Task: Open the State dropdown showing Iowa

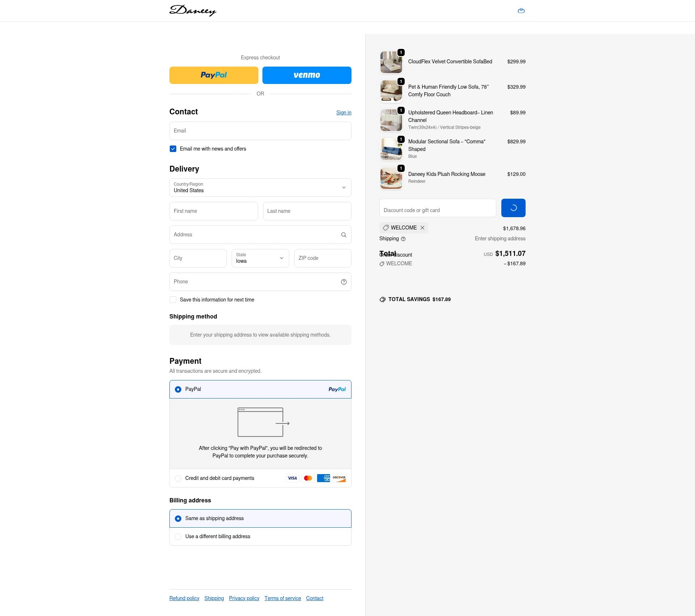Action: point(260,258)
